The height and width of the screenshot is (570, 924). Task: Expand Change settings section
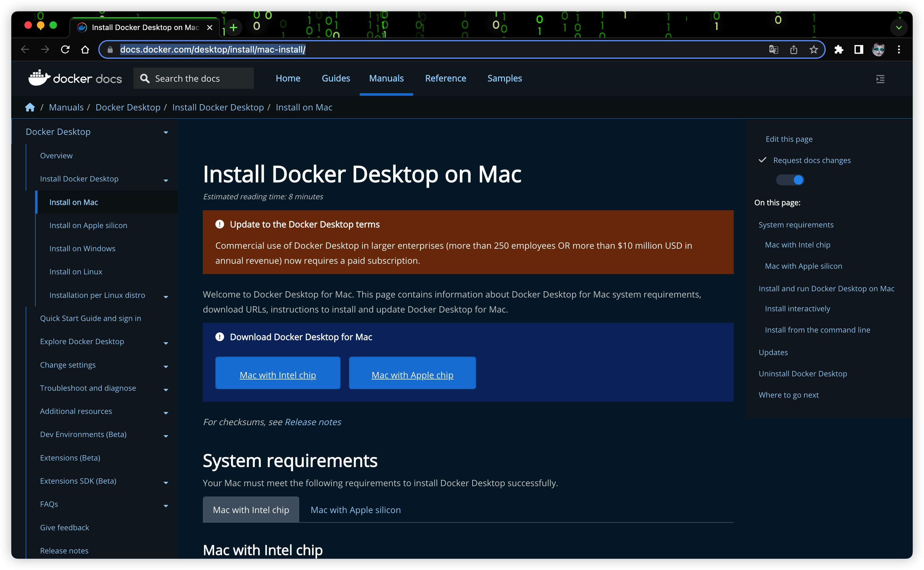coord(166,366)
